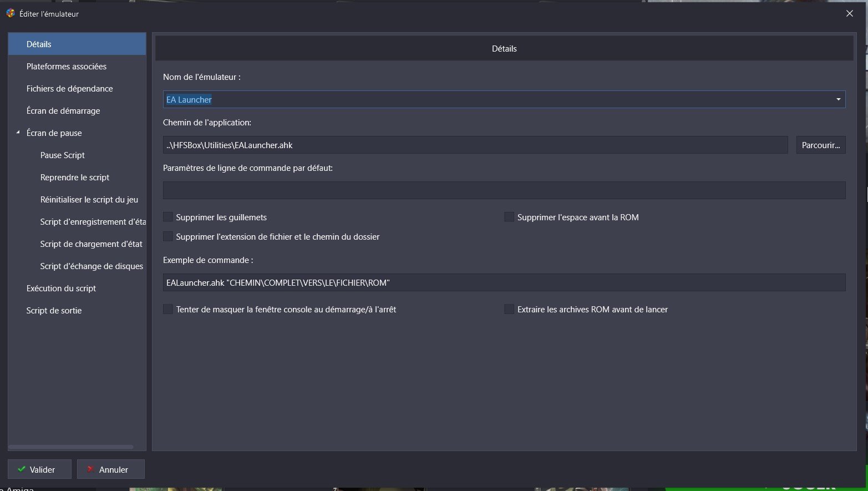Screen dimensions: 868x491
Task: Enable Supprimer les guillemets checkbox
Action: (167, 217)
